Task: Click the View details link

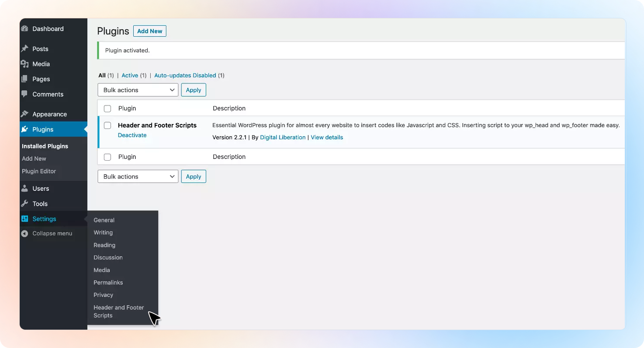Action: [327, 138]
